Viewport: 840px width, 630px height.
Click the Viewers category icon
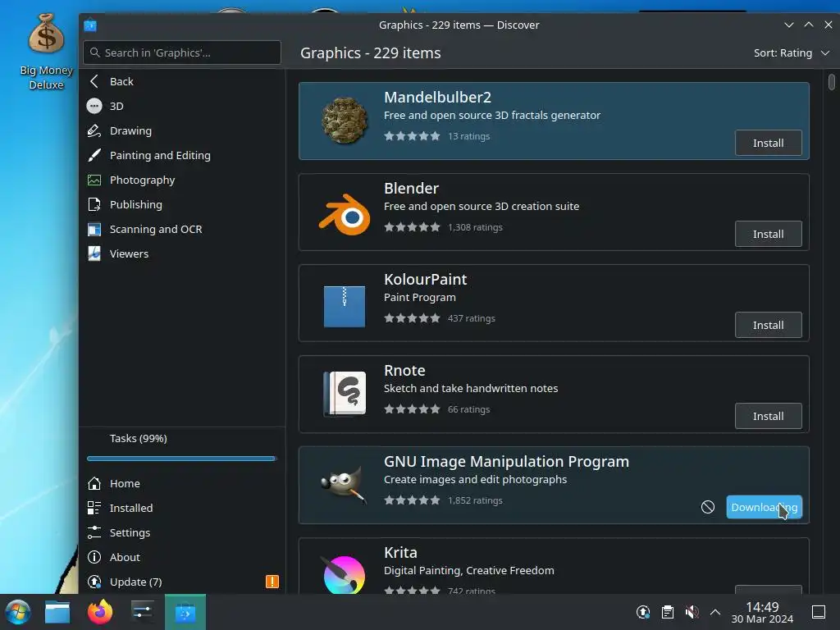pos(94,254)
